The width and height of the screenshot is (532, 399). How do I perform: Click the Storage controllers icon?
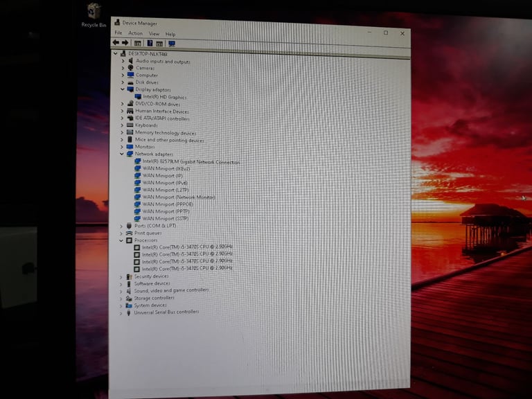pos(129,299)
